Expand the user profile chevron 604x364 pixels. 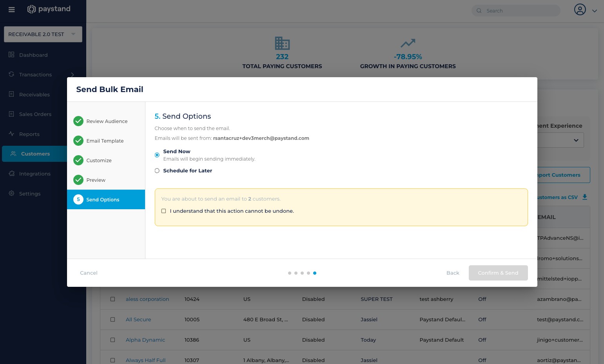coord(595,11)
